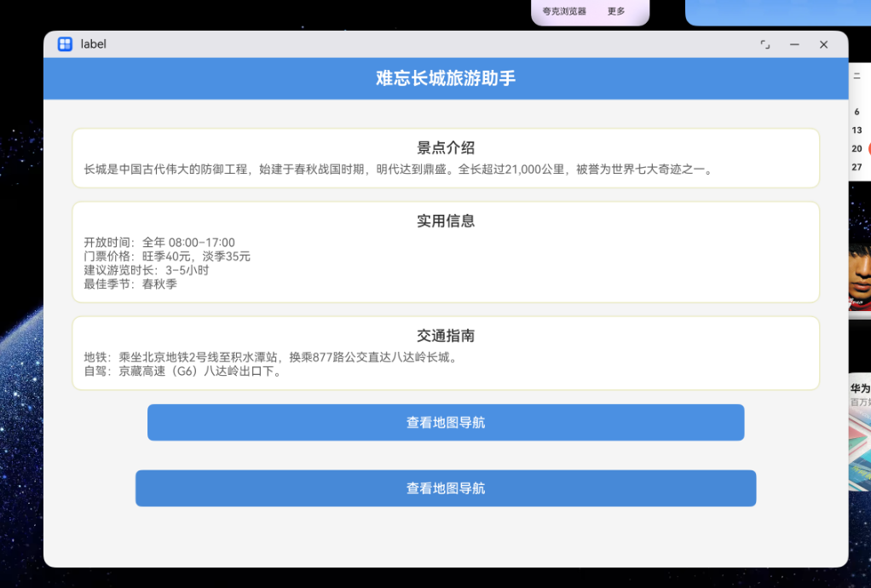Click the blue grid app icon in the title bar
Screen dimensions: 871x588
point(65,43)
